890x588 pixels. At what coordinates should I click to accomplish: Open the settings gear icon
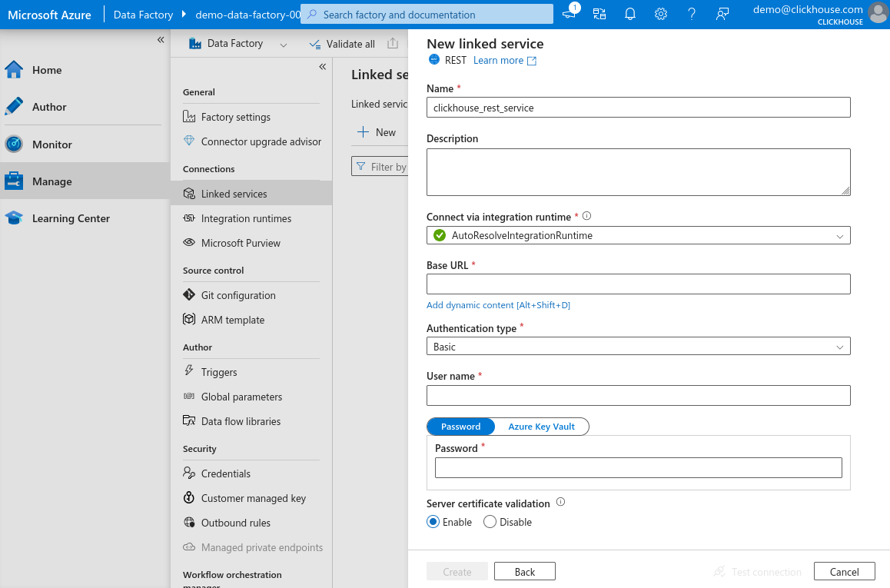tap(660, 14)
